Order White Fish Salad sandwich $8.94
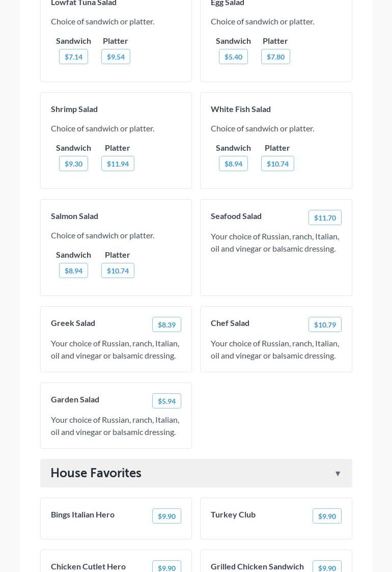The image size is (392, 572). [x=233, y=164]
